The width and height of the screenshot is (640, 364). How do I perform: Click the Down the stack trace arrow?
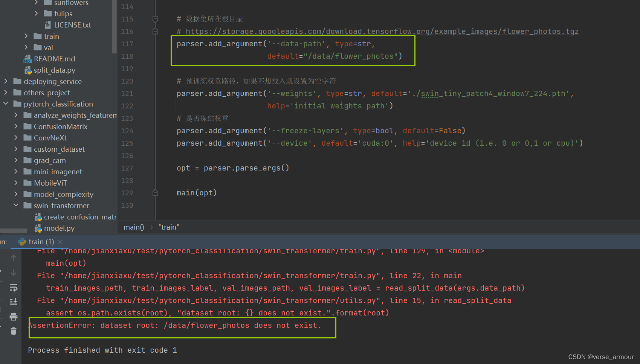(14, 272)
